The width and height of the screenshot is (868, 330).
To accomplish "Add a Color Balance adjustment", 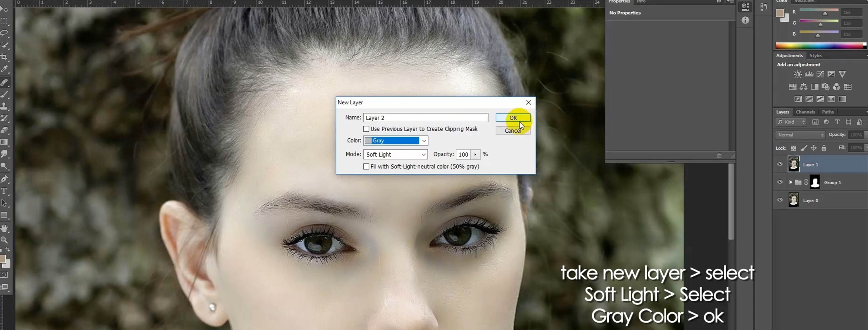I will 804,87.
